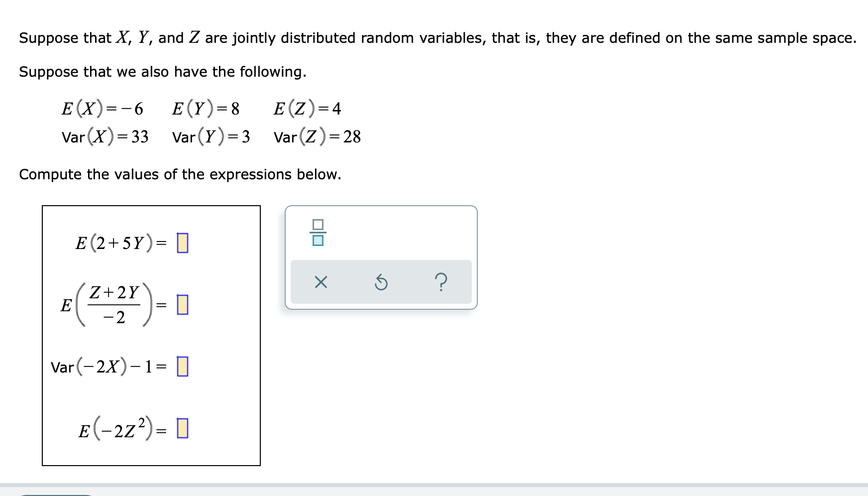This screenshot has height=496, width=868.
Task: Click the E(-2Z²) answer box
Action: pyautogui.click(x=183, y=427)
